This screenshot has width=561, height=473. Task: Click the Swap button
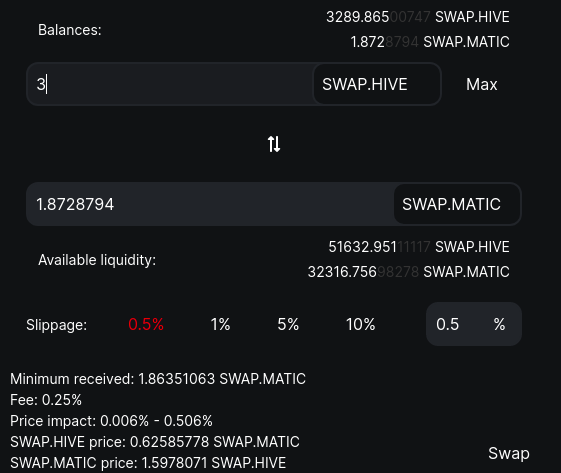pos(509,453)
